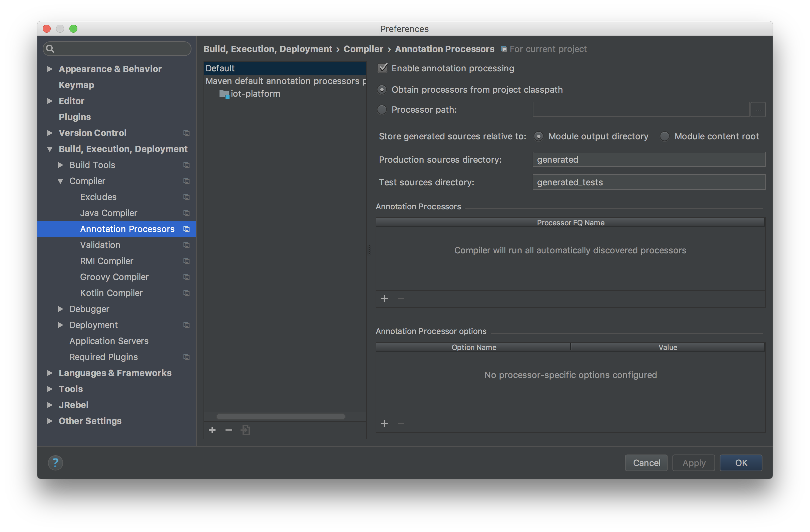Click the Cancel button
This screenshot has height=532, width=810.
tap(646, 463)
